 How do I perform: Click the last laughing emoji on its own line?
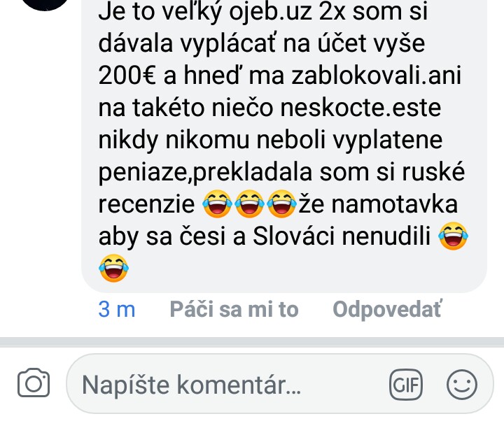coord(114,268)
